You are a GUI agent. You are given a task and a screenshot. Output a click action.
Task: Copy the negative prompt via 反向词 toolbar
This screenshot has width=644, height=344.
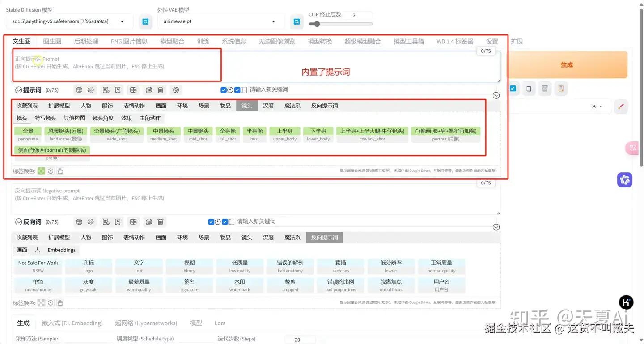tap(149, 221)
